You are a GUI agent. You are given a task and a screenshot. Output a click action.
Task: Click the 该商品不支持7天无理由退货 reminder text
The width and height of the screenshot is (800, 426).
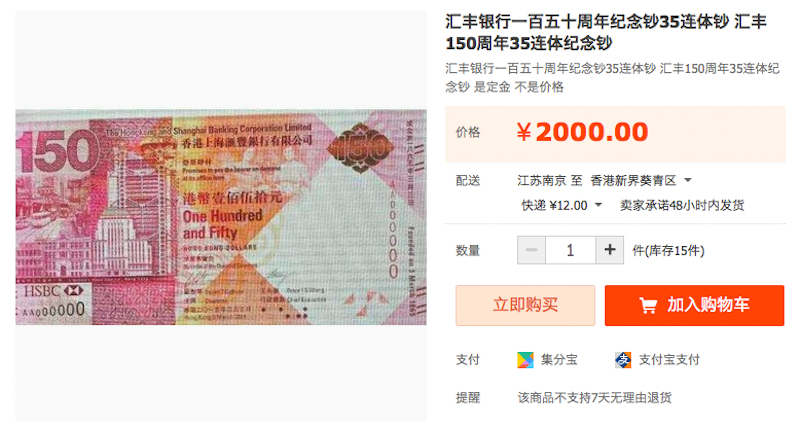click(x=594, y=397)
